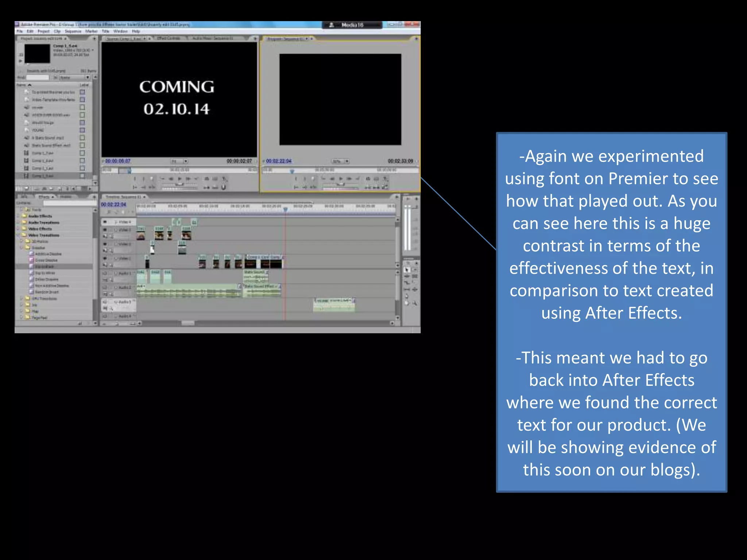Select the Rolling Edit tool

pyautogui.click(x=414, y=276)
